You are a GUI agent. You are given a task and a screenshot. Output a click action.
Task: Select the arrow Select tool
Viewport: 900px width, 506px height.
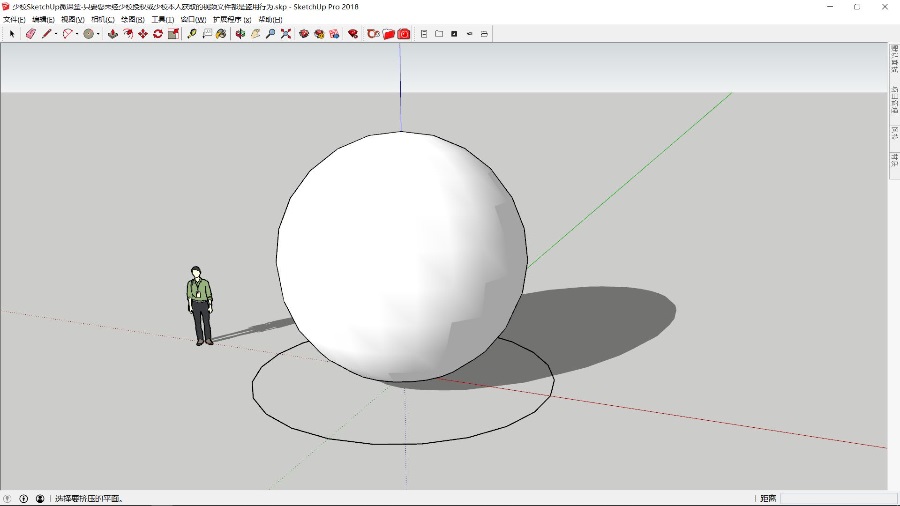[x=12, y=34]
